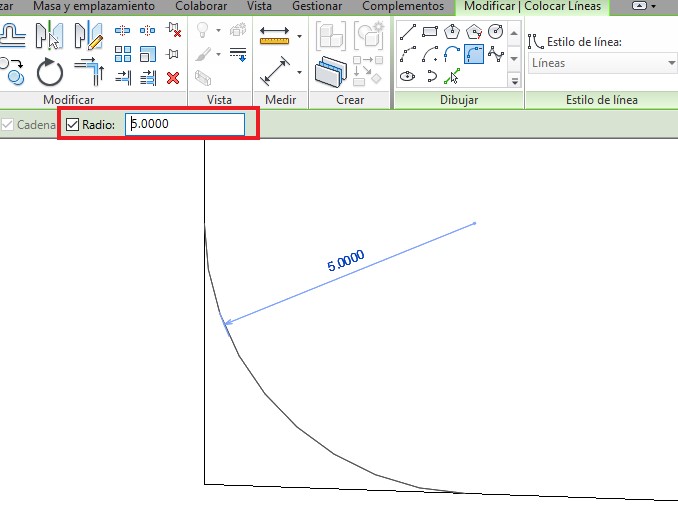Select the Trim/Extend to Corner tool
The image size is (678, 526).
(90, 70)
